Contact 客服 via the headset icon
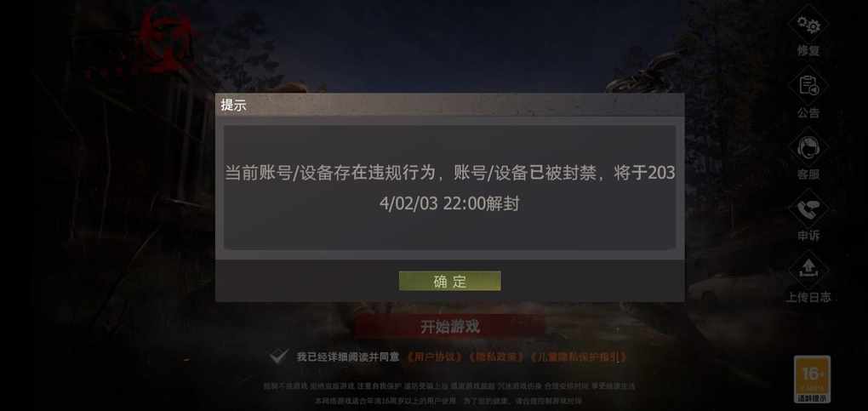Viewport: 868px width, 411px height. 808,148
